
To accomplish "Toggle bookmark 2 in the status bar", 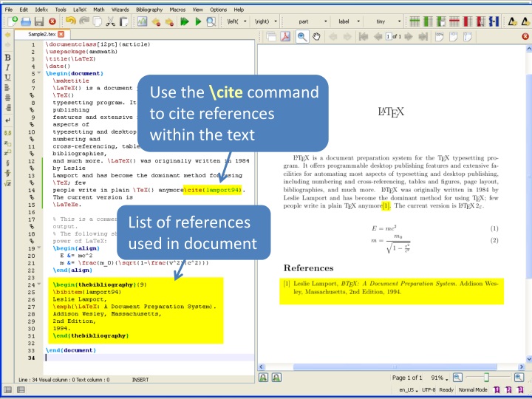I will (x=508, y=389).
